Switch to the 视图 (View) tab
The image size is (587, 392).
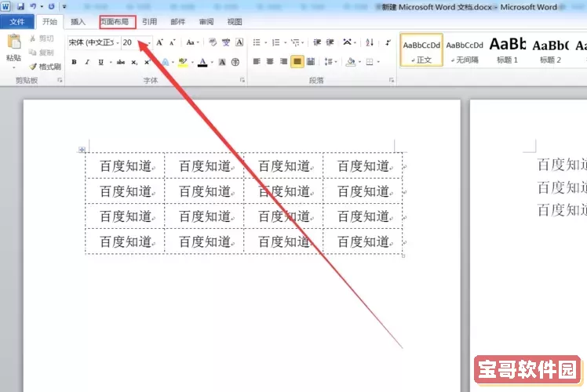point(235,22)
